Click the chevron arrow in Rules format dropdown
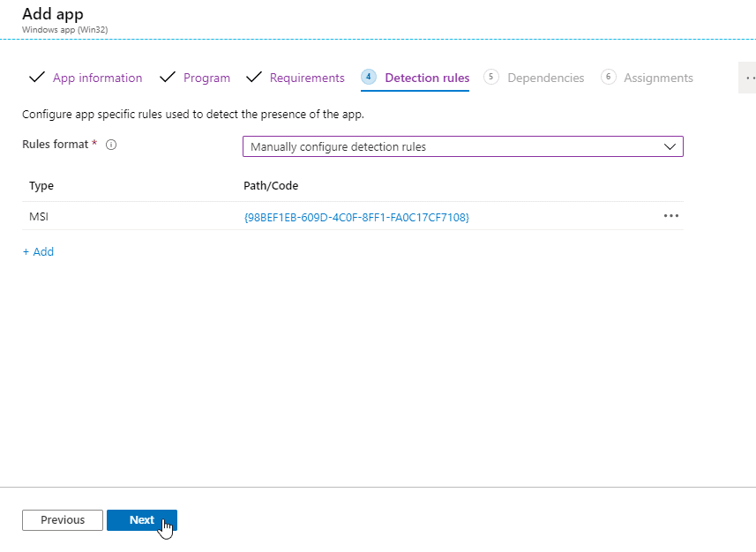This screenshot has width=756, height=552. (x=670, y=146)
